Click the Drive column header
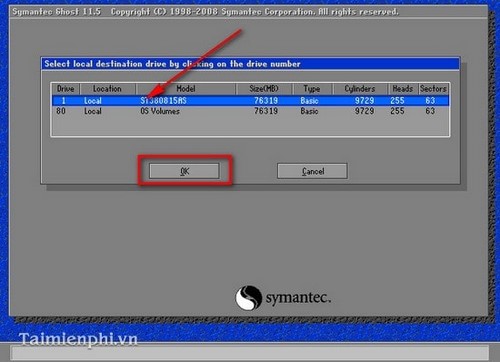The width and height of the screenshot is (500, 362). [66, 89]
